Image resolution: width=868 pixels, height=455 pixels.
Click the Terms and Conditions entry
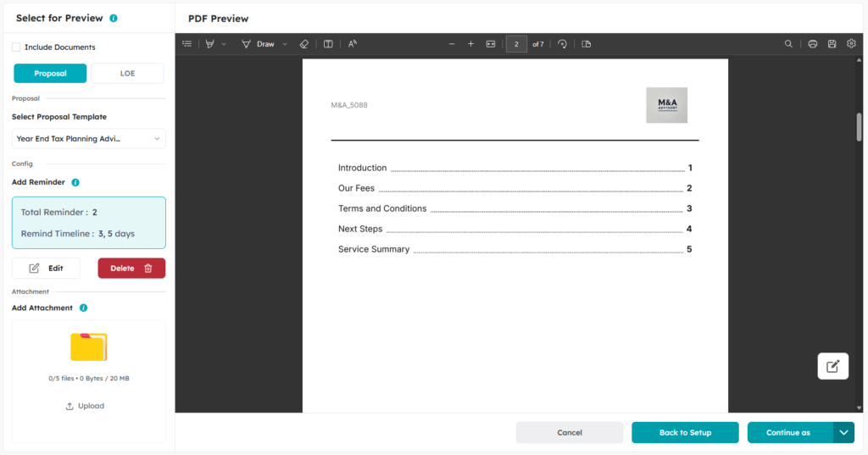515,208
